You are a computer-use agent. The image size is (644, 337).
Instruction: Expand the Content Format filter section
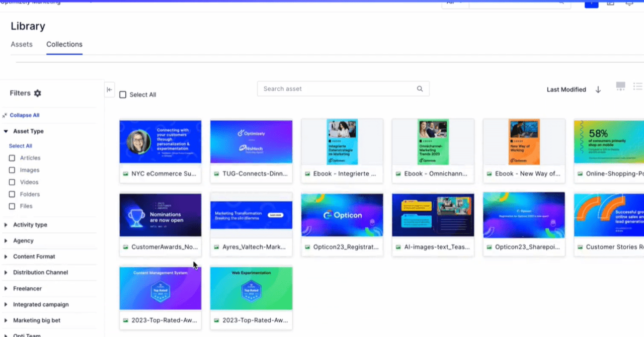[6, 257]
